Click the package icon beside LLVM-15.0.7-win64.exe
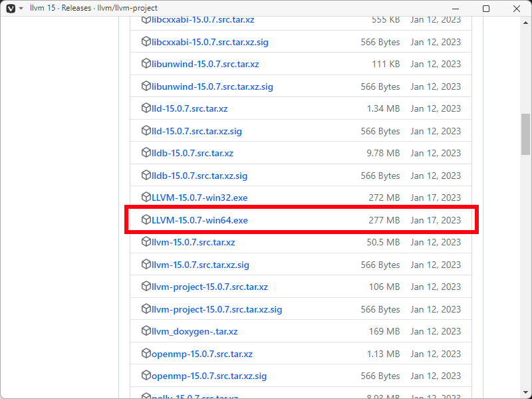The image size is (532, 399). (146, 220)
